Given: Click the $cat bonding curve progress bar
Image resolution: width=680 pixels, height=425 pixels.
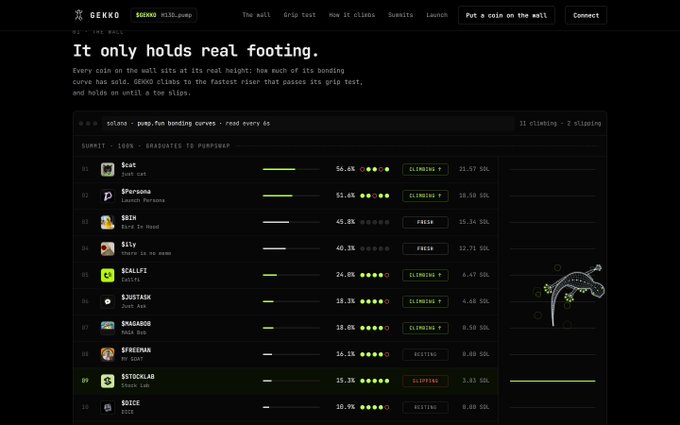Looking at the screenshot, I should (291, 169).
